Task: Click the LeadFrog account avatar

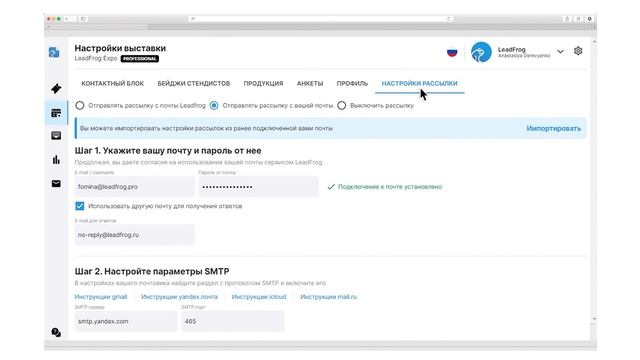Action: point(481,52)
